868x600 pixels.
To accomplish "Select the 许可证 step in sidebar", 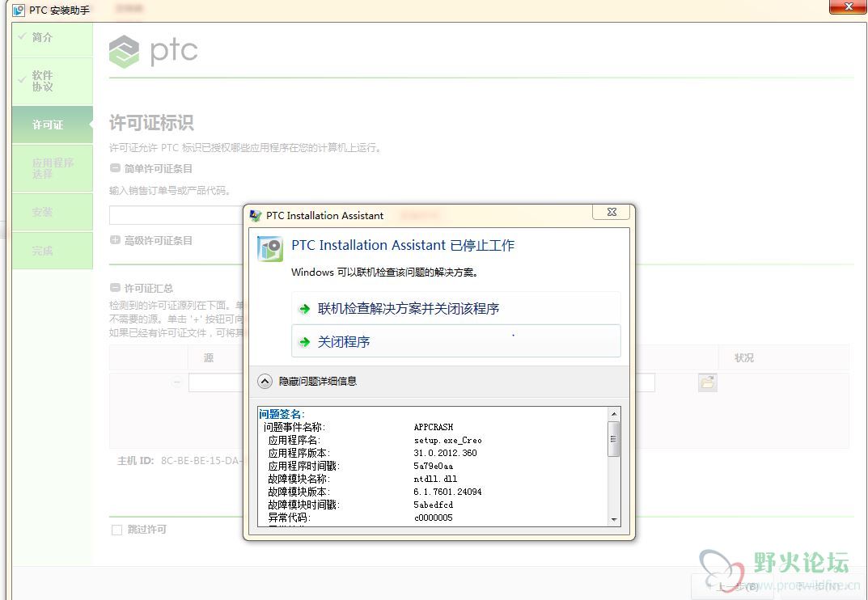I will (x=53, y=125).
